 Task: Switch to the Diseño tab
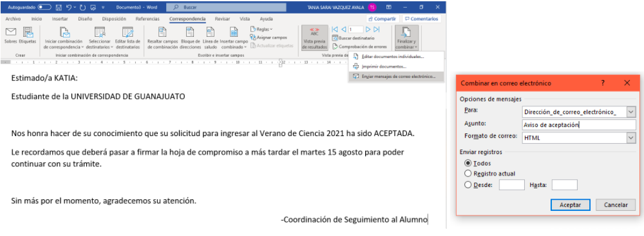[85, 19]
